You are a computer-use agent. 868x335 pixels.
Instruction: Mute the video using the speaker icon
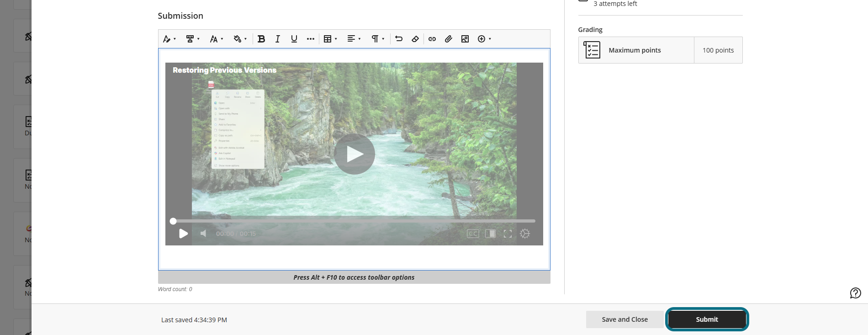204,234
